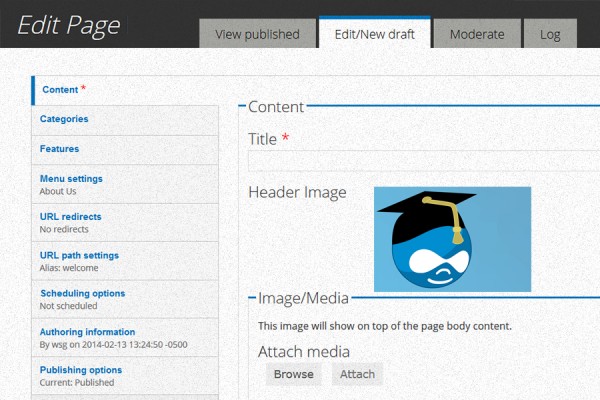Open the Log tab
The image size is (600, 400).
click(550, 34)
